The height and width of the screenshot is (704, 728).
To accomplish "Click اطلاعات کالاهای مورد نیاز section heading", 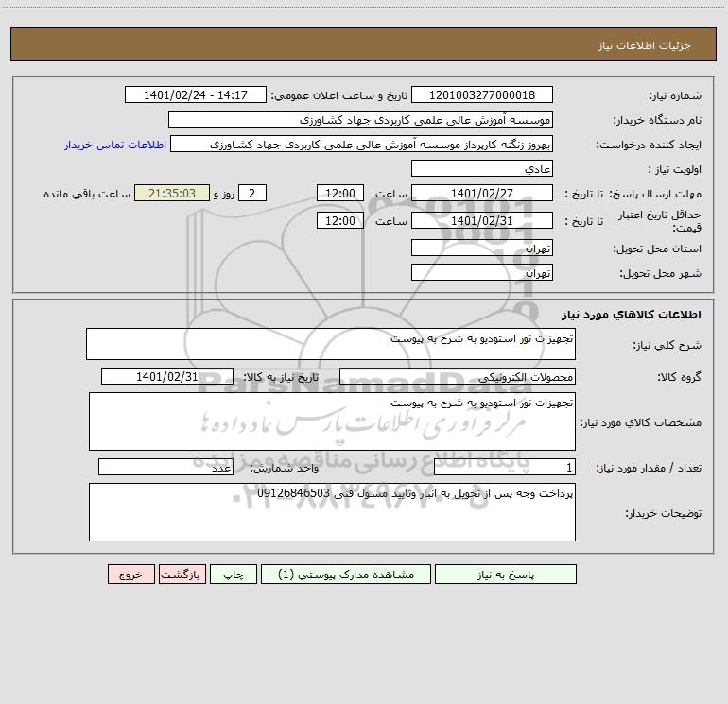I will coord(632,315).
